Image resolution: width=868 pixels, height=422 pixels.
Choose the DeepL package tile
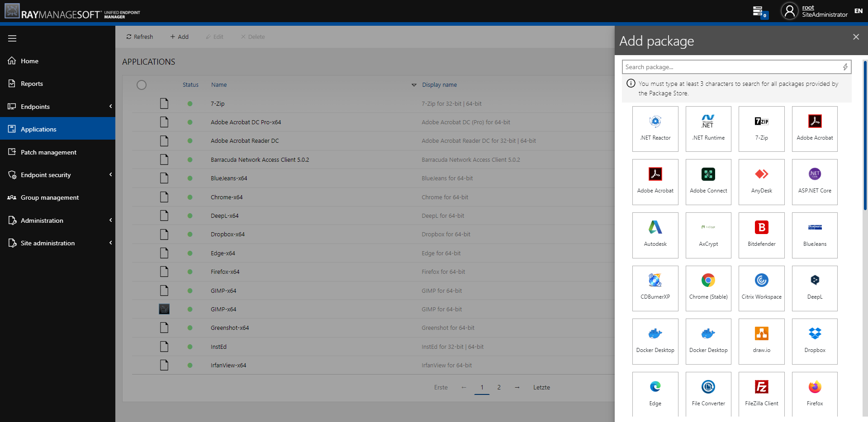point(815,288)
